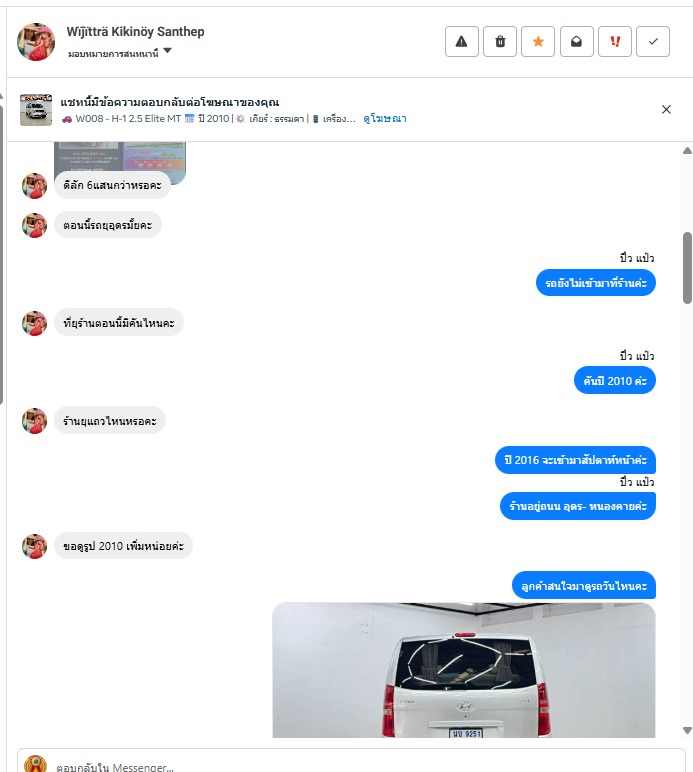This screenshot has height=772, width=693.
Task: Open the partially visible image attachment at top
Action: tap(120, 157)
